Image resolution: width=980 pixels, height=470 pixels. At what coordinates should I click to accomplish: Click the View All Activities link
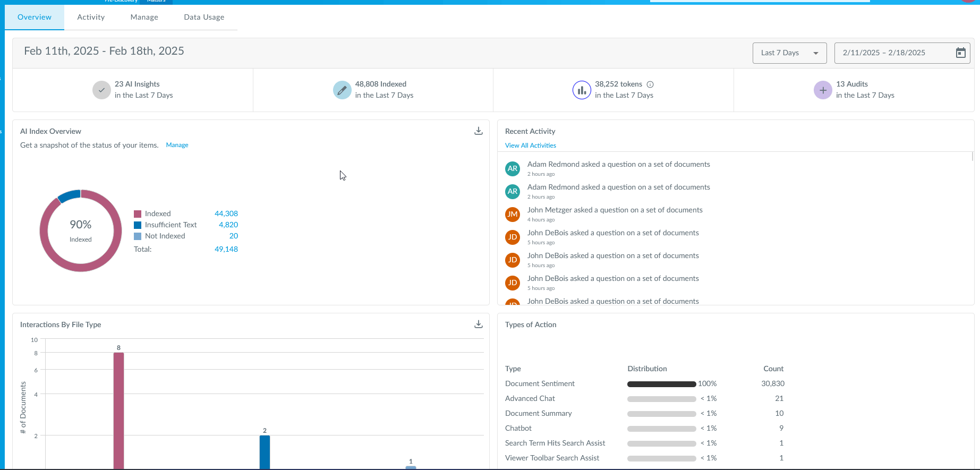point(530,146)
